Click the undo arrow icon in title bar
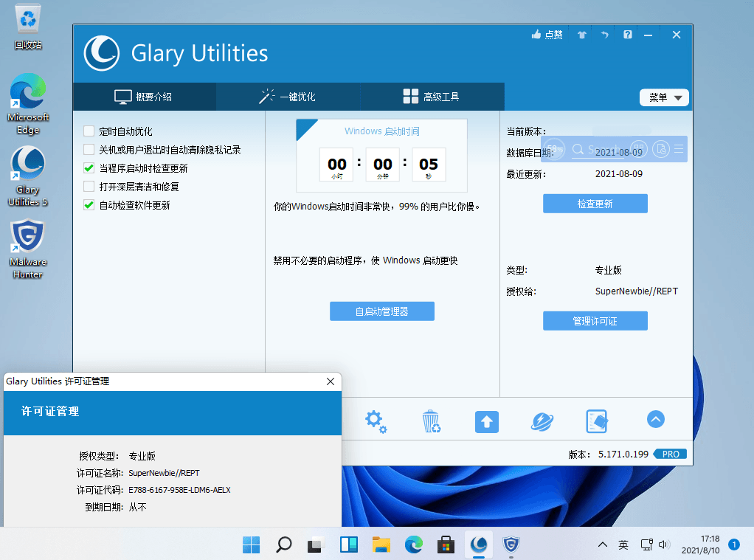The height and width of the screenshot is (560, 754). pyautogui.click(x=604, y=35)
